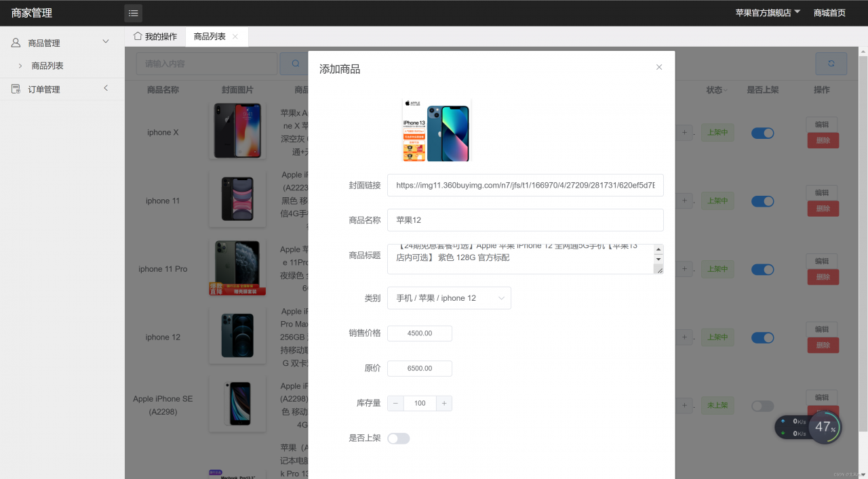Click 编辑 button for iphone X
Viewport: 868px width, 479px height.
(x=822, y=124)
